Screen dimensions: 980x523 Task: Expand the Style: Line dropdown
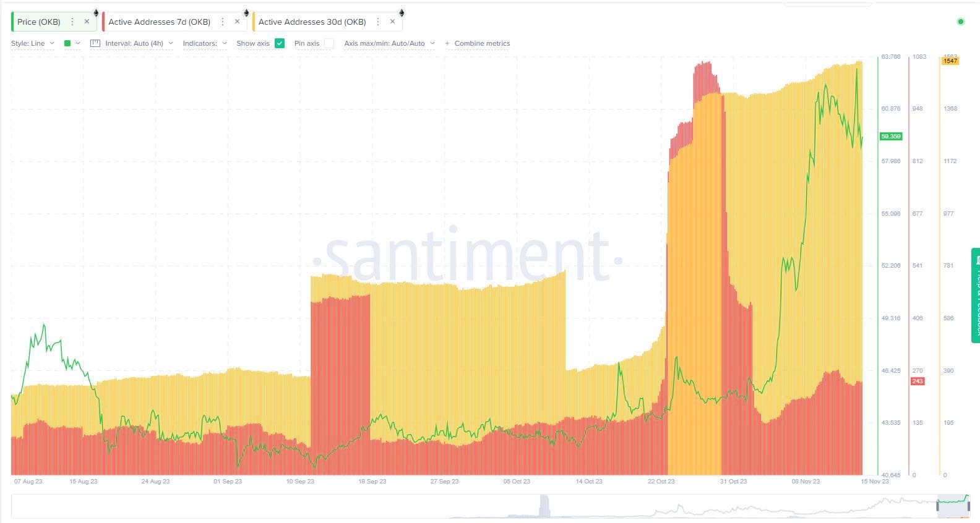point(33,43)
